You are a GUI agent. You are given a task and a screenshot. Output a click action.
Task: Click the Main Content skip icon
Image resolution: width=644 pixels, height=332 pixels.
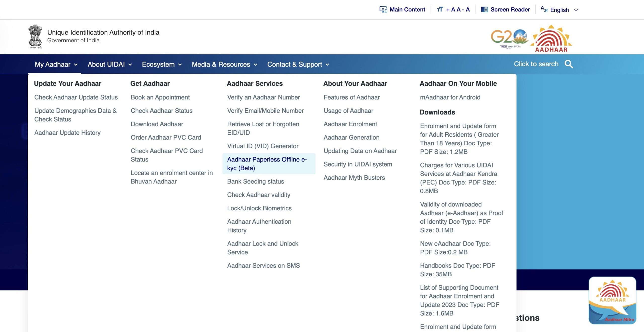pyautogui.click(x=383, y=10)
